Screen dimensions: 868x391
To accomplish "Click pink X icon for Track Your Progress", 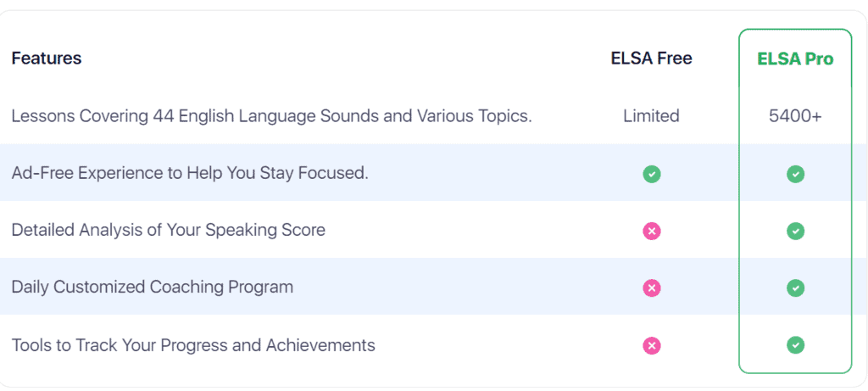I will (x=652, y=345).
